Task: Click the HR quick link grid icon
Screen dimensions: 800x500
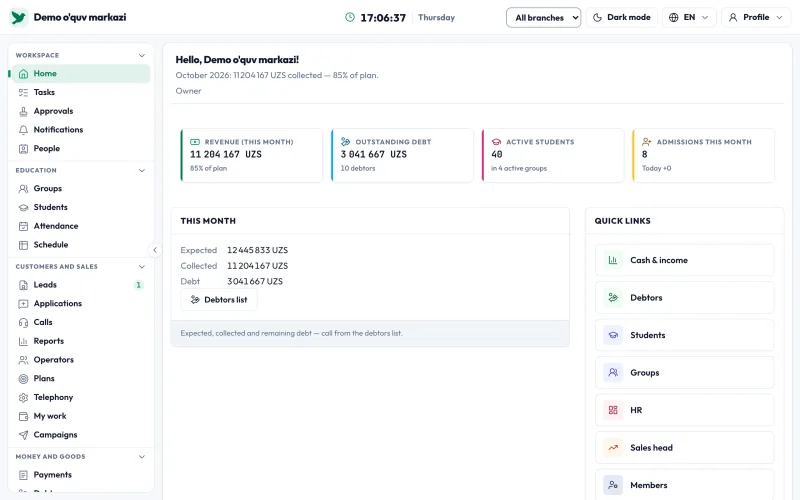Action: [x=613, y=410]
